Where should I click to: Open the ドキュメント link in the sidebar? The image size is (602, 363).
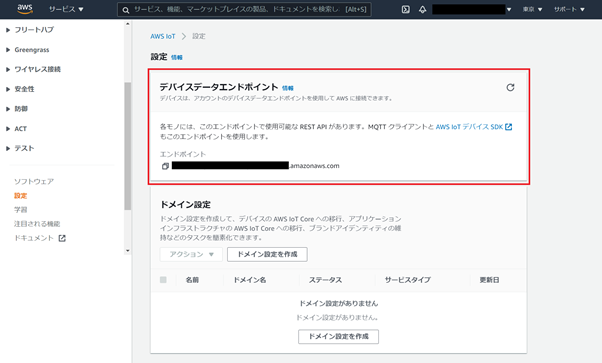point(40,238)
